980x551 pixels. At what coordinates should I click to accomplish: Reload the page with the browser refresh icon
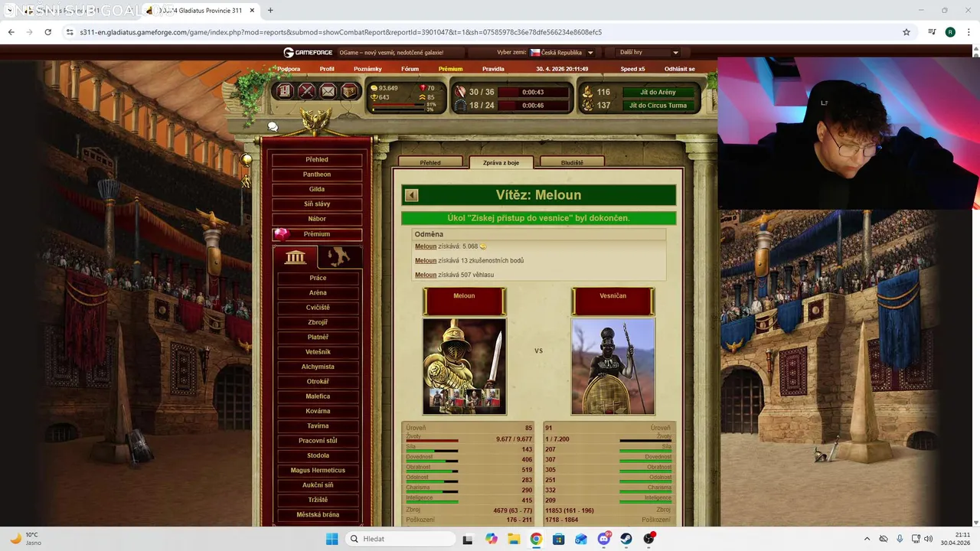pos(47,32)
